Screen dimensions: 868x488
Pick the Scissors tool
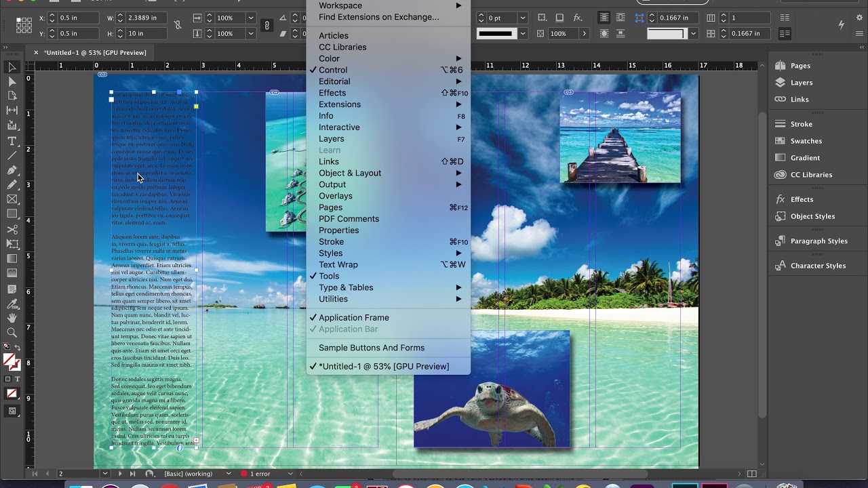tap(12, 230)
